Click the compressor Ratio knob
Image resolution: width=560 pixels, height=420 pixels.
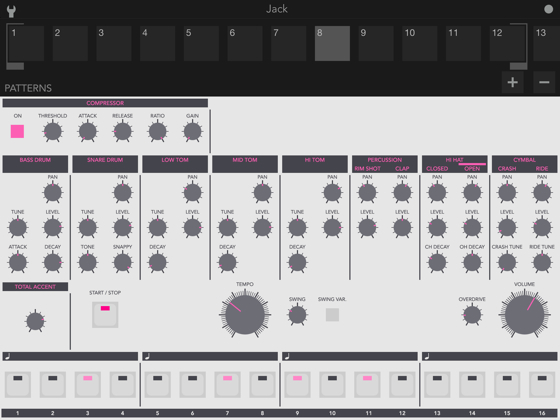[158, 131]
